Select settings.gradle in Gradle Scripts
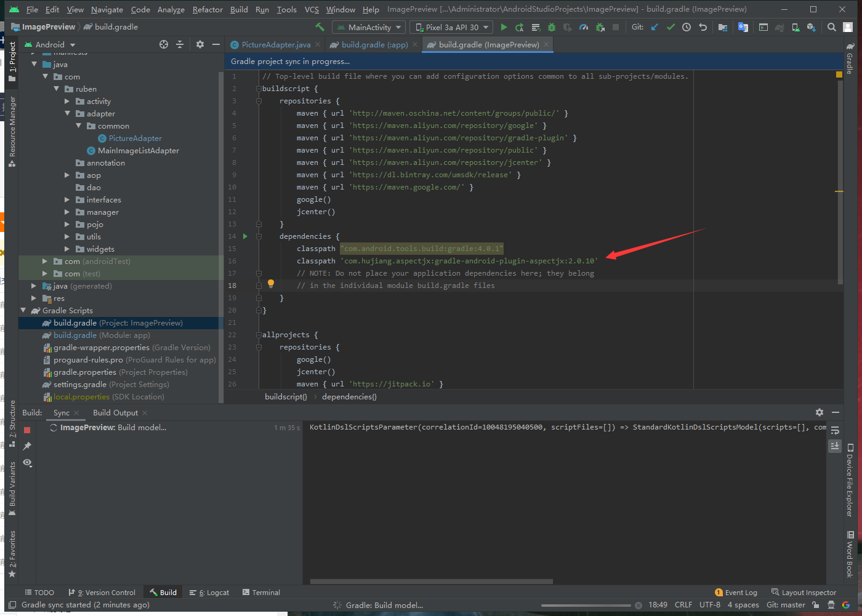 coord(80,385)
